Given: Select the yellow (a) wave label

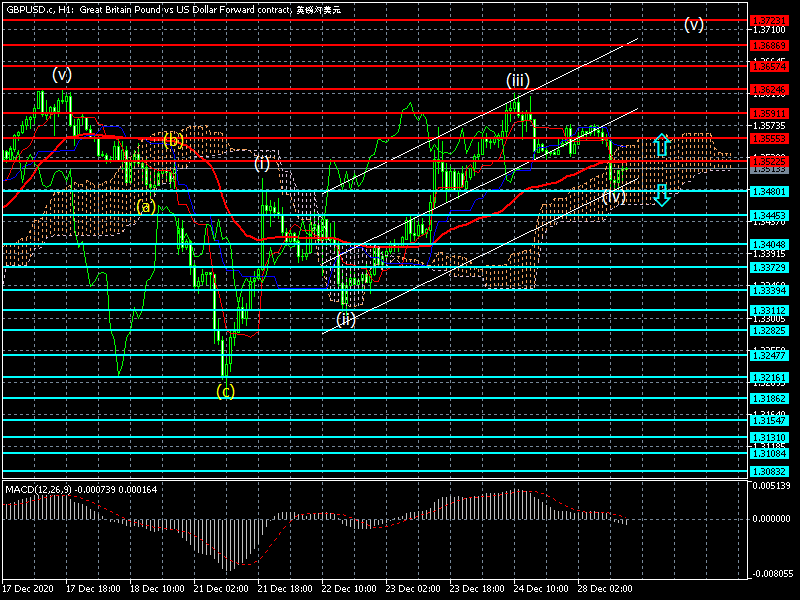Looking at the screenshot, I should coord(146,207).
